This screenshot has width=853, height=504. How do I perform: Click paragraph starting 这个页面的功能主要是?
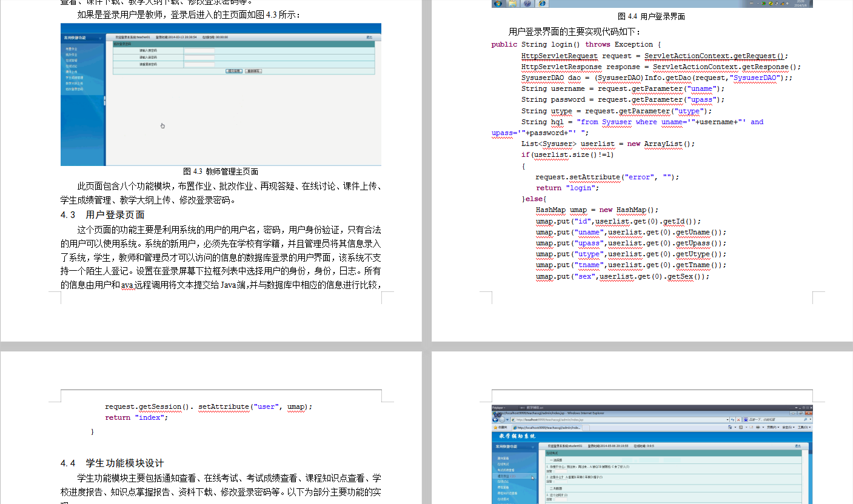(x=221, y=257)
